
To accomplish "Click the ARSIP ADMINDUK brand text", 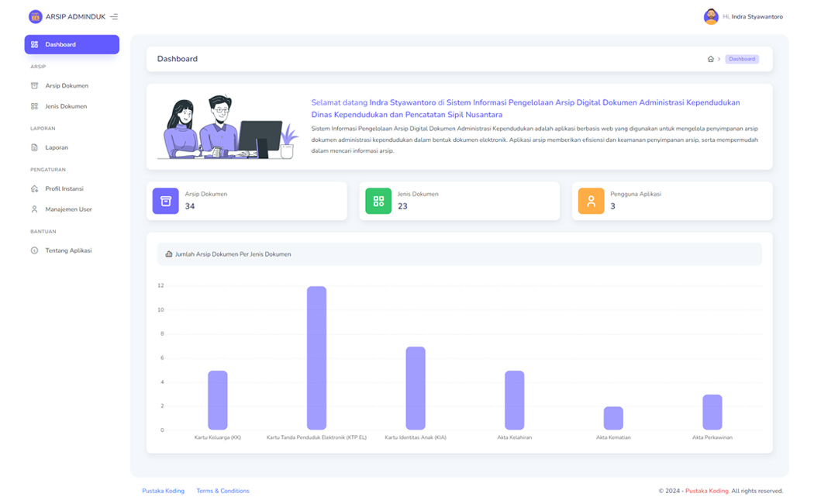I will tap(75, 16).
